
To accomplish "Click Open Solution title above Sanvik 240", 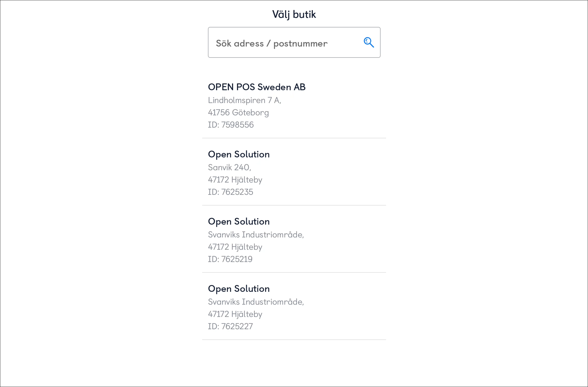I will point(239,155).
